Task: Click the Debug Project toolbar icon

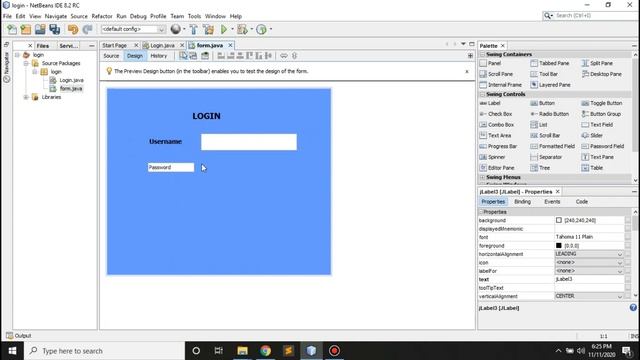Action: (x=242, y=29)
